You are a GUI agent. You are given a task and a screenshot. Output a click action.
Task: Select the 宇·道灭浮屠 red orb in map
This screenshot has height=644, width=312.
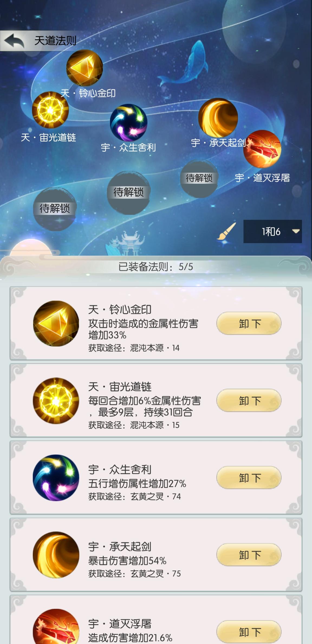point(262,149)
